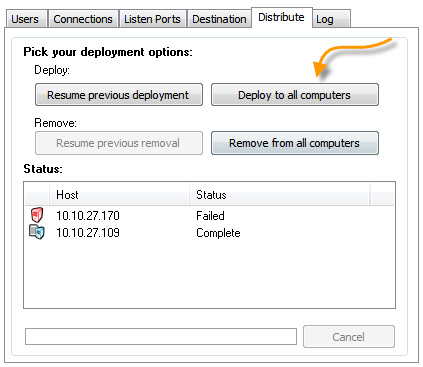This screenshot has height=367, width=423.
Task: Select host 10.10.27.109 row
Action: (209, 232)
